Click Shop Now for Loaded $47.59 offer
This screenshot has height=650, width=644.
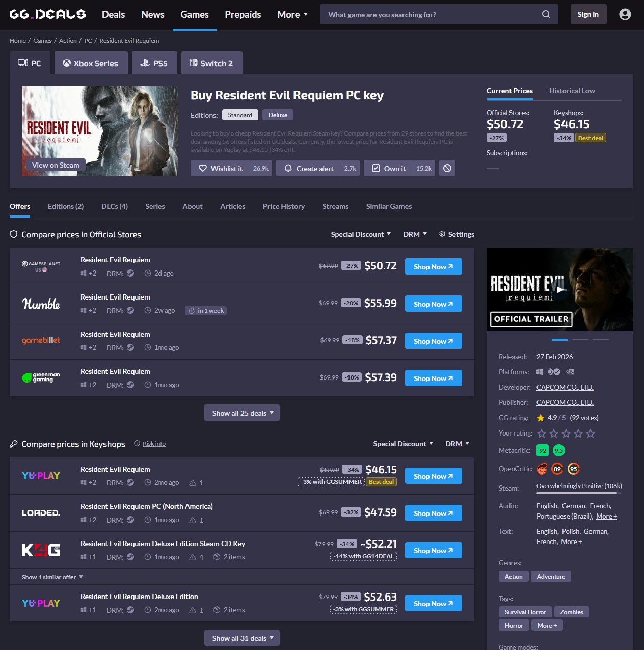(434, 513)
